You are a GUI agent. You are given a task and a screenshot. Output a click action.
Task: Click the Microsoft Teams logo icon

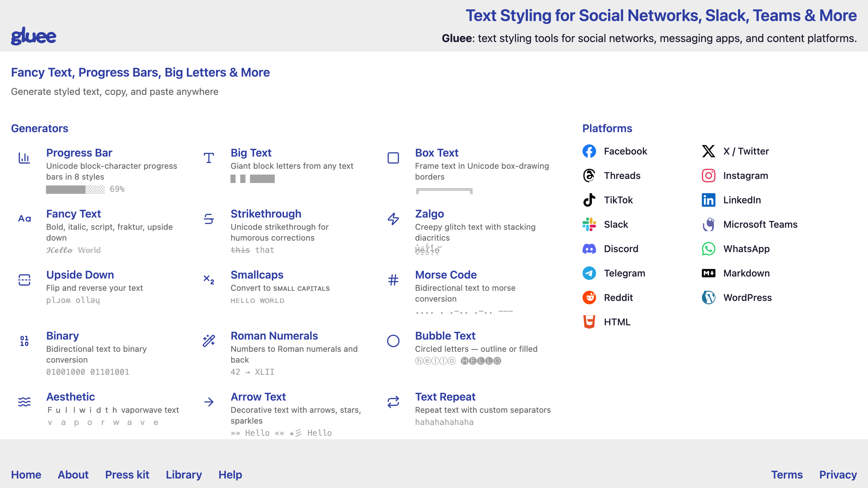pyautogui.click(x=709, y=224)
